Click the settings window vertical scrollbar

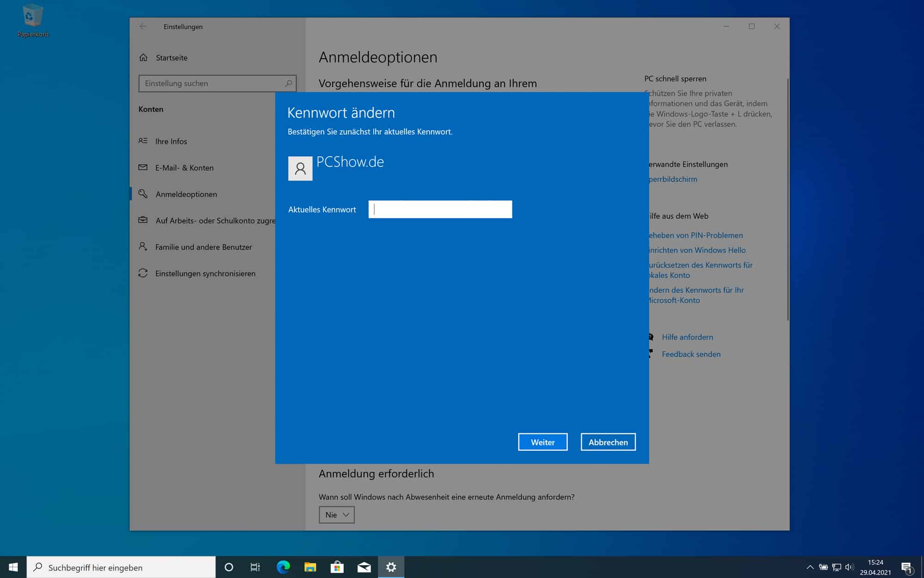788,199
